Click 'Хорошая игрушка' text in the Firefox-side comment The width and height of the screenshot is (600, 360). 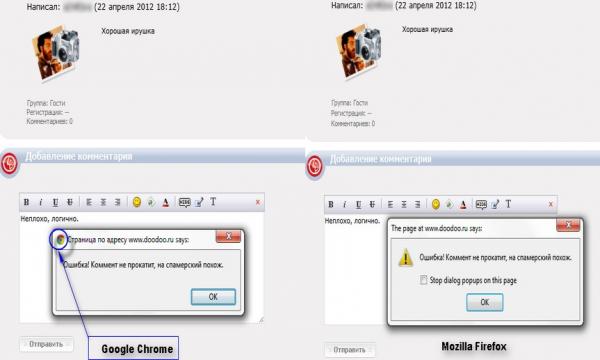pyautogui.click(x=427, y=29)
